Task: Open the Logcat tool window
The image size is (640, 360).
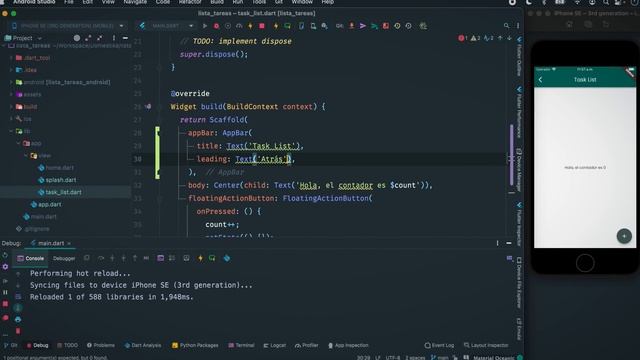Action: coord(275,345)
